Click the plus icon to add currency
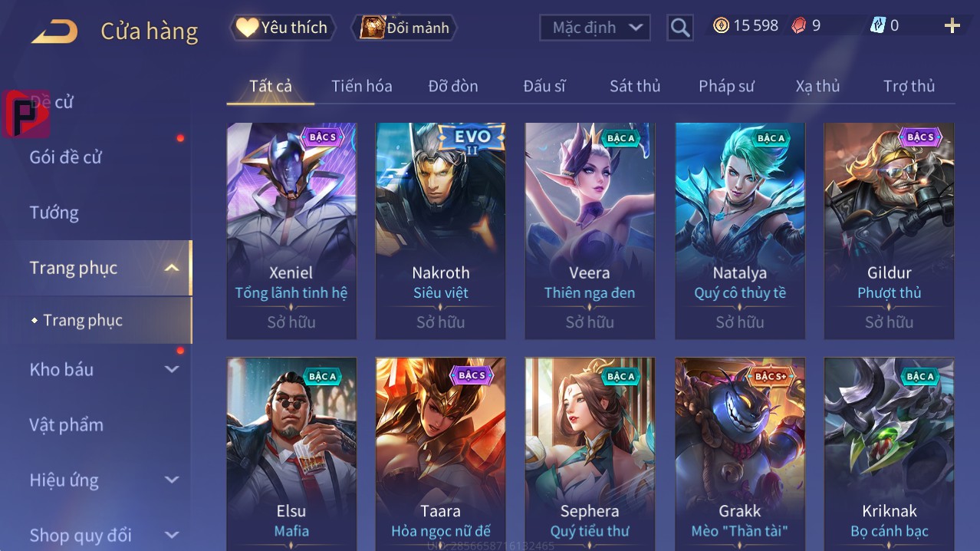 pyautogui.click(x=952, y=26)
